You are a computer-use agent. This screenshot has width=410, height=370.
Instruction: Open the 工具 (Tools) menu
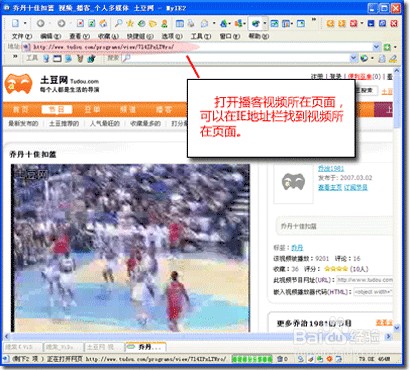pos(201,36)
